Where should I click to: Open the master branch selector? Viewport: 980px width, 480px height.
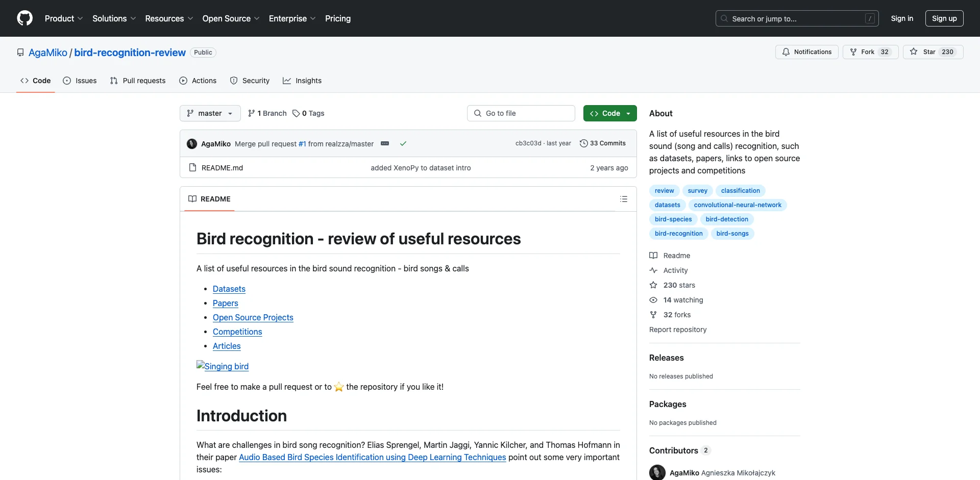pos(210,113)
